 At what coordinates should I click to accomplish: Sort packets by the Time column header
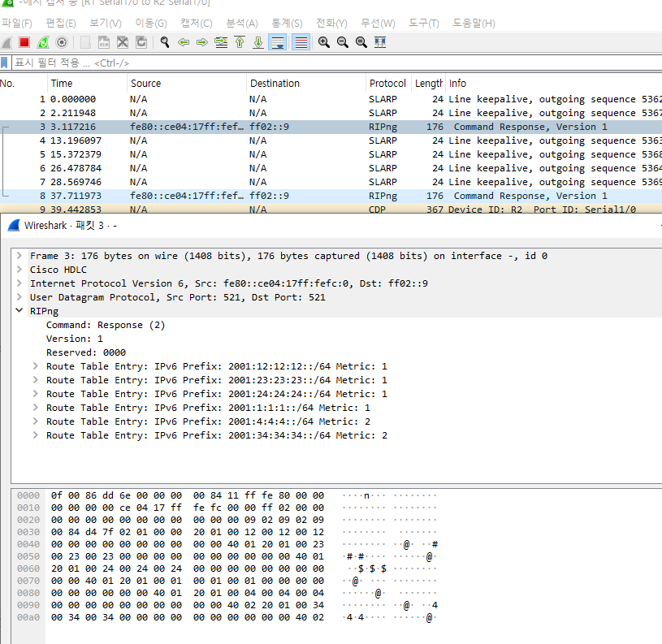pos(87,84)
